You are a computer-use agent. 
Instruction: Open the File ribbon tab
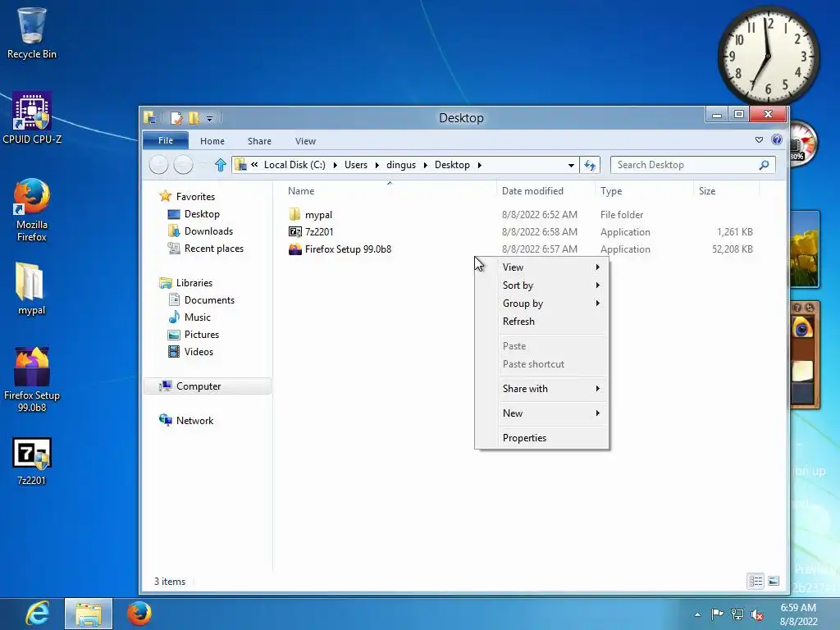coord(166,140)
